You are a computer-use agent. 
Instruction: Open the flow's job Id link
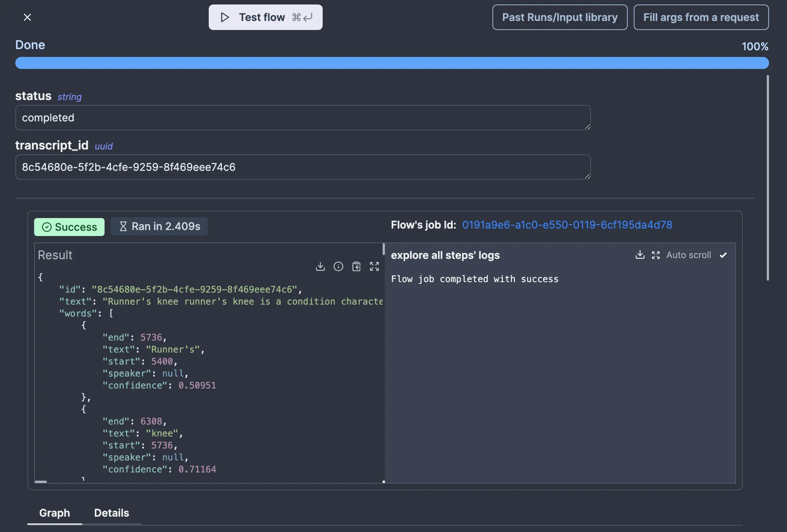click(567, 225)
